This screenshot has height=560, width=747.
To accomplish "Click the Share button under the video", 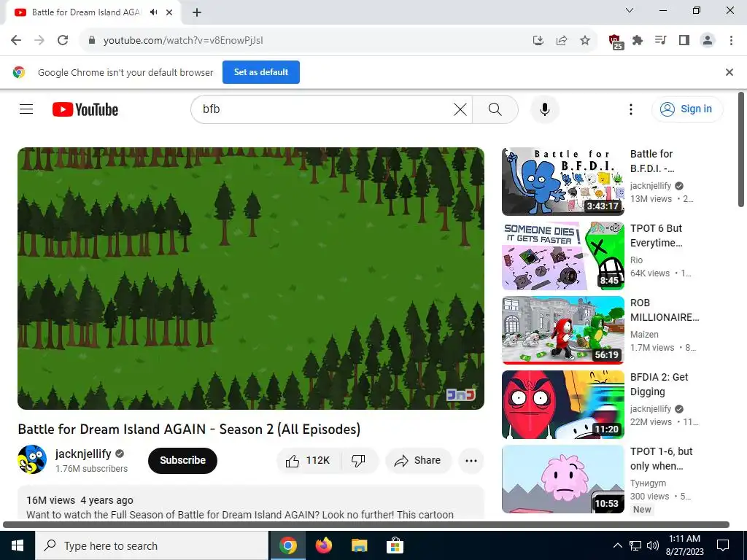I will tap(418, 461).
